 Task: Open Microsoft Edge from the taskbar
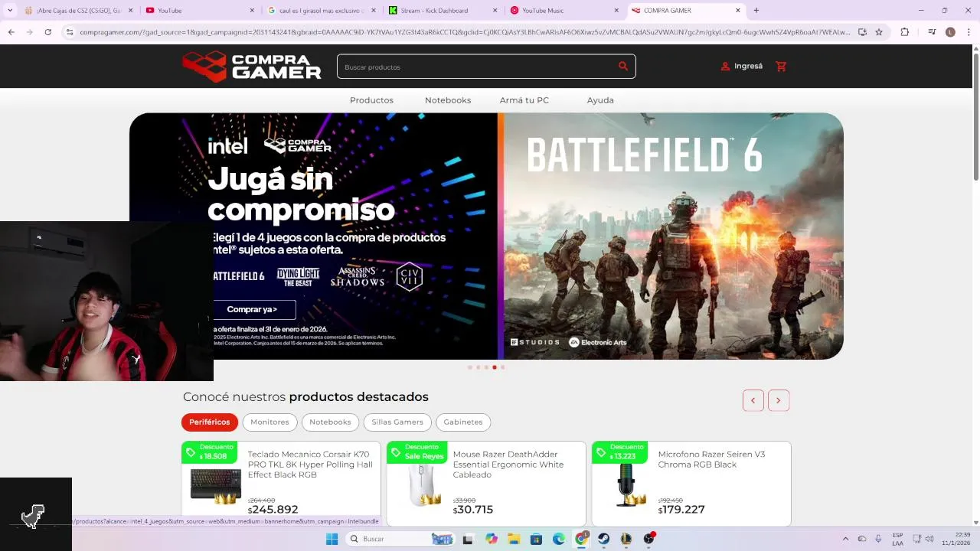click(559, 539)
